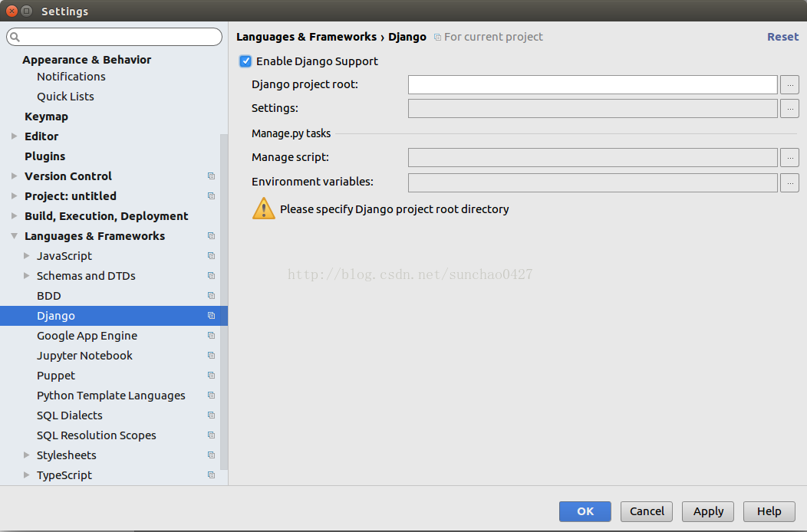Click 'Please specify Django project root directory' text

[394, 209]
